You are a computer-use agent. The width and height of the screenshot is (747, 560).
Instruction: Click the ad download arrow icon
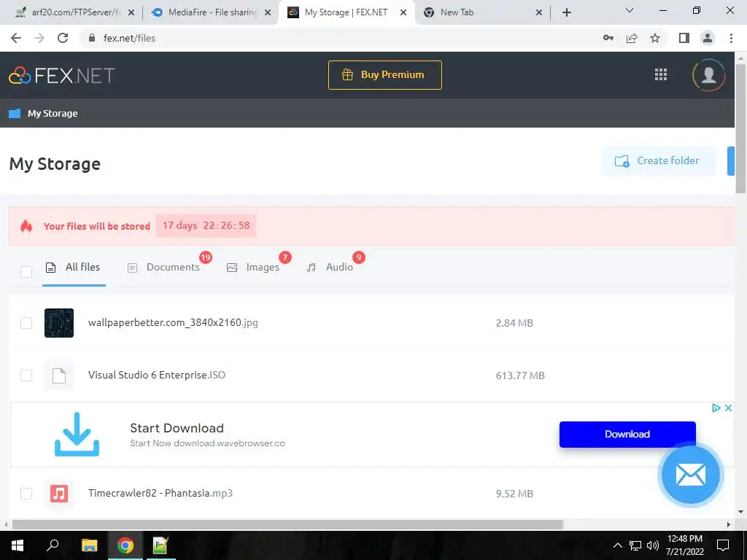pos(77,435)
